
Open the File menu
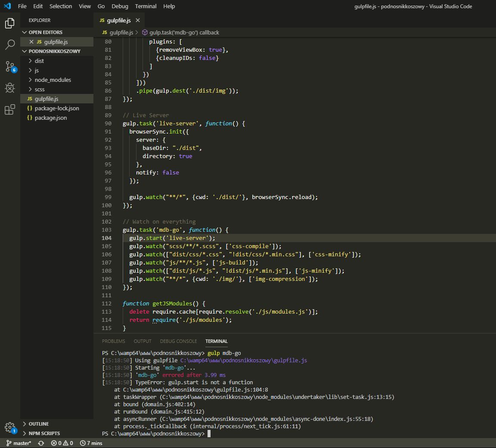coord(22,6)
